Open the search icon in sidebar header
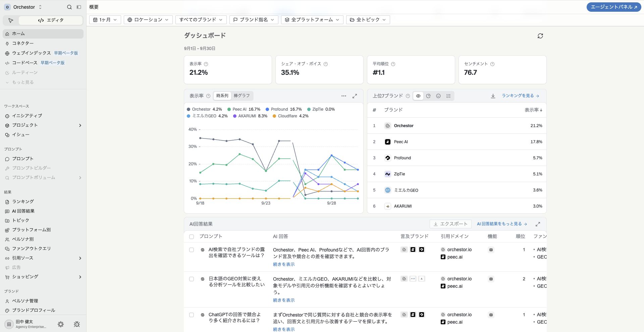 pos(69,7)
